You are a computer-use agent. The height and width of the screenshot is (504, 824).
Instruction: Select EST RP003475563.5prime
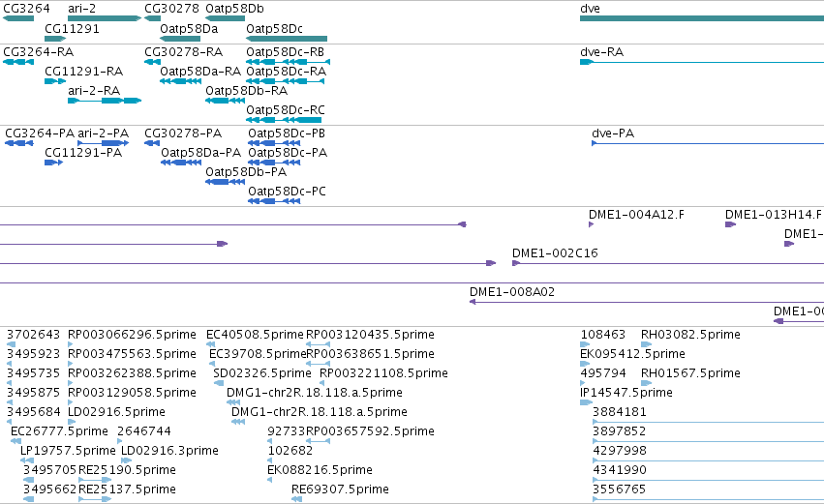[132, 354]
